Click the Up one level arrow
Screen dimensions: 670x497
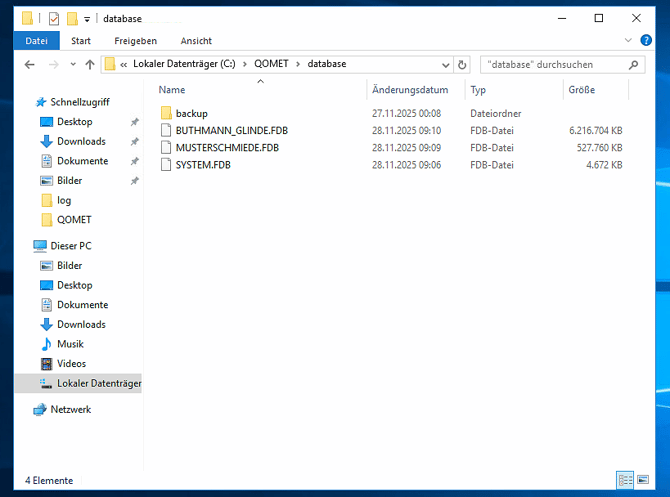coord(90,64)
